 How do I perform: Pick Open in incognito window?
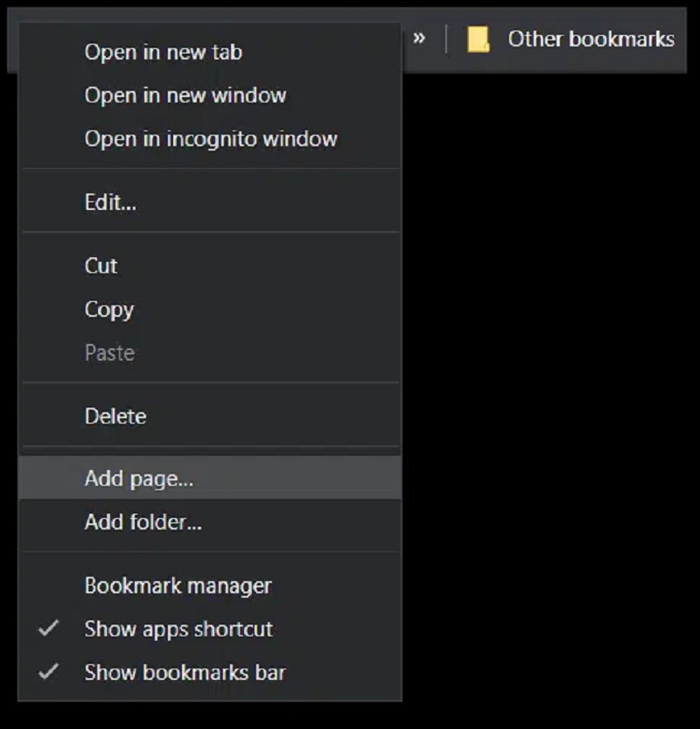click(x=210, y=139)
